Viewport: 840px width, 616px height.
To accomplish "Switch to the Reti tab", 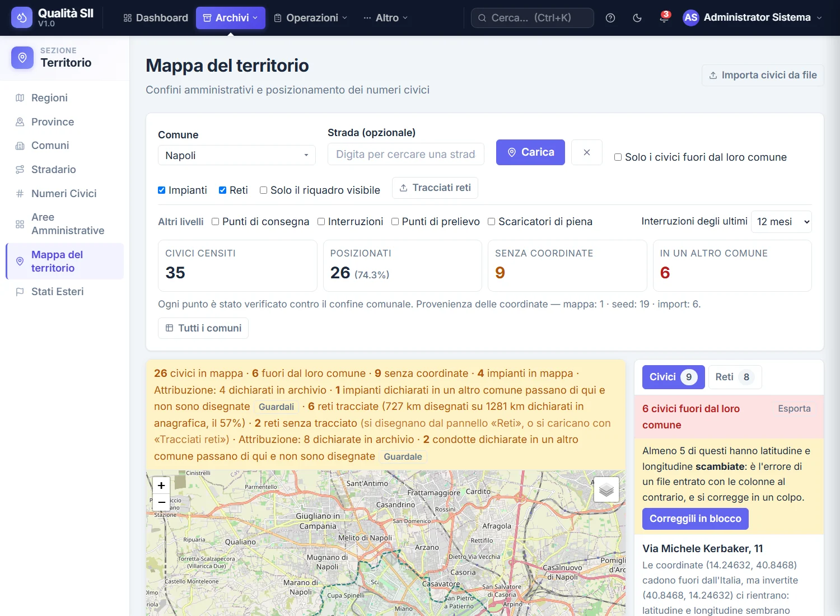I will (x=735, y=377).
